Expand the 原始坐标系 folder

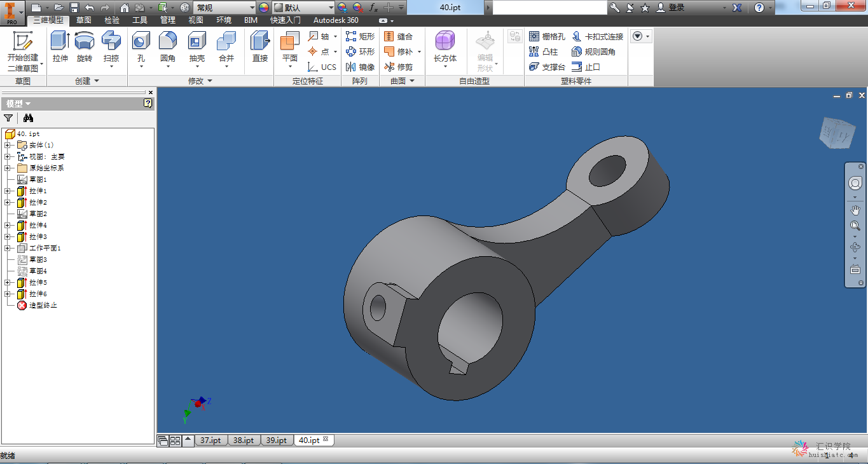tap(7, 168)
